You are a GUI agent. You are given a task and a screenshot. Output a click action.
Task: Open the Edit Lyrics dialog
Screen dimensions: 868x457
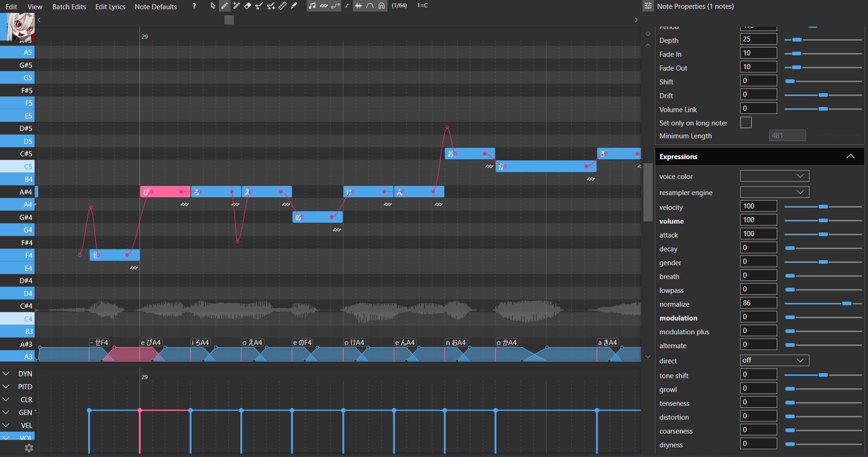click(110, 6)
